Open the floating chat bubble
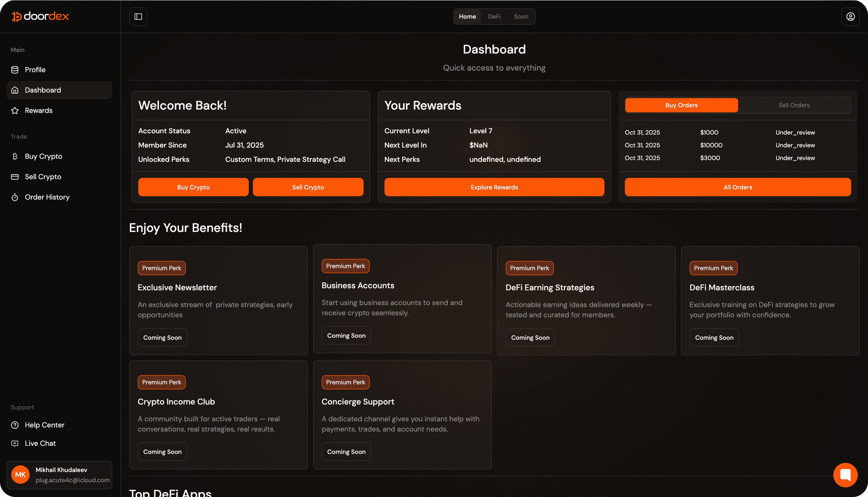The image size is (868, 497). click(x=845, y=475)
